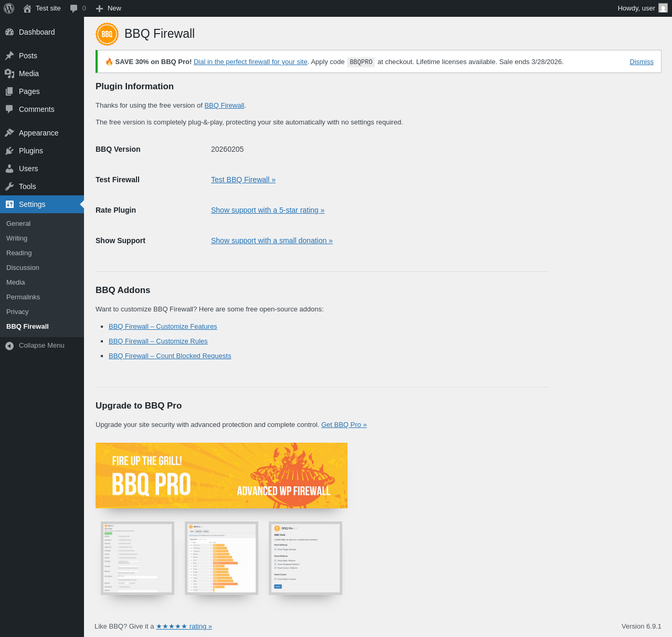Open the user avatar icon
The width and height of the screenshot is (672, 637).
tap(663, 8)
